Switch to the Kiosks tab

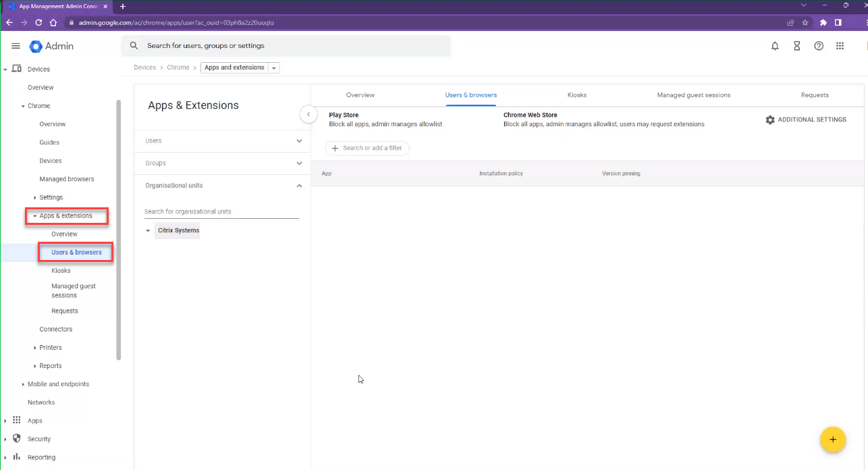[576, 95]
